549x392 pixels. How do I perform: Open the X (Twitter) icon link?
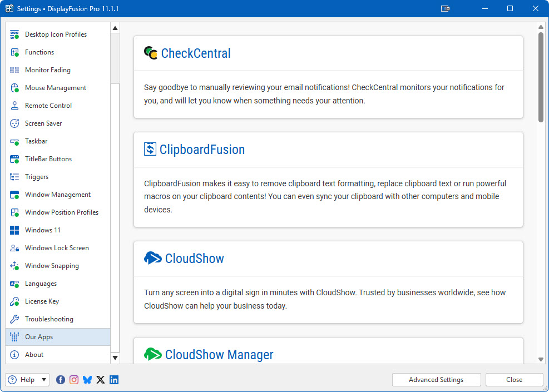[x=101, y=380]
